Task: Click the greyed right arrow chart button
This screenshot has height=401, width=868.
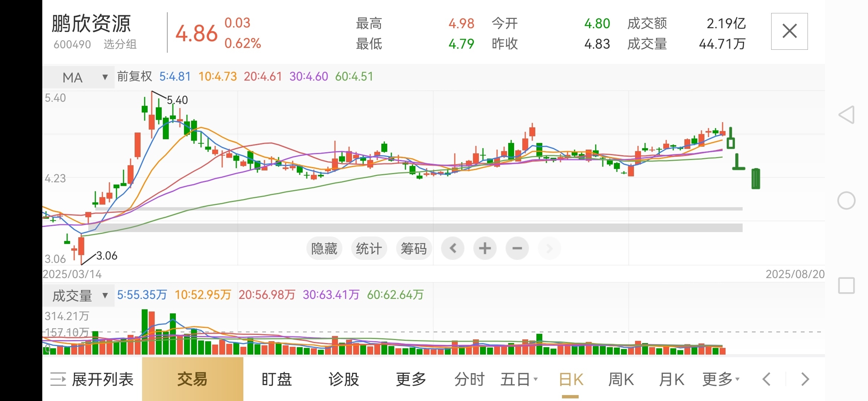Action: pos(549,248)
